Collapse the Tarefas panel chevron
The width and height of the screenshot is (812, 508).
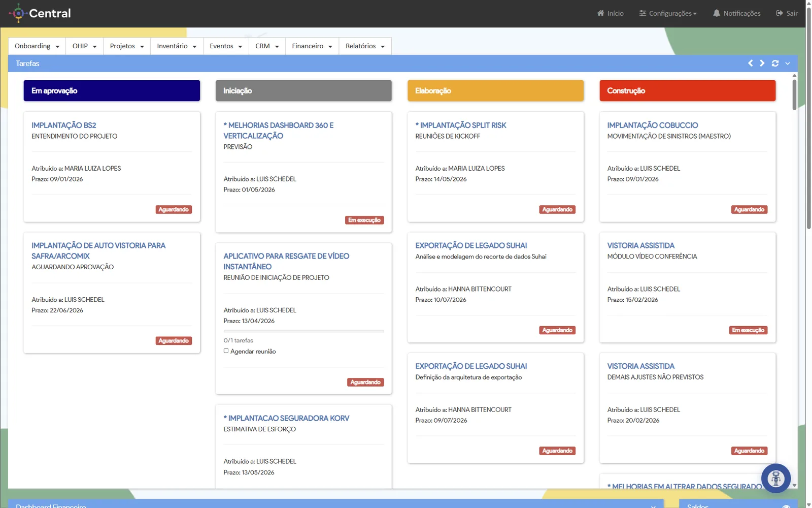[x=788, y=63]
